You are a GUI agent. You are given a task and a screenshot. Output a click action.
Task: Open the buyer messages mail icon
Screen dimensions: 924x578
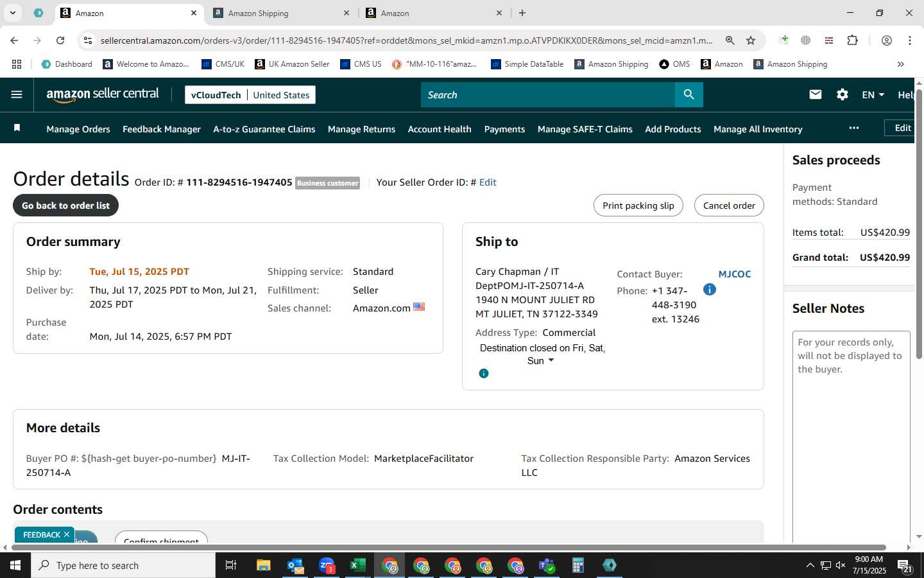pos(816,94)
